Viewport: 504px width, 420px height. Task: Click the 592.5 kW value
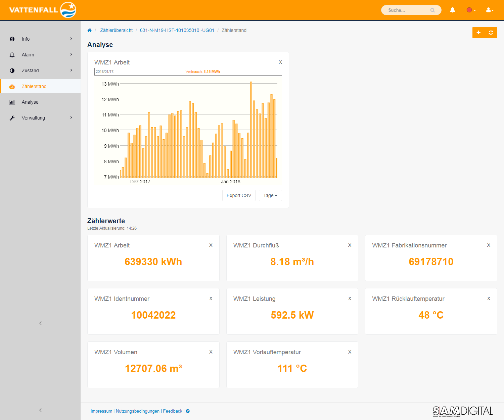click(x=292, y=315)
